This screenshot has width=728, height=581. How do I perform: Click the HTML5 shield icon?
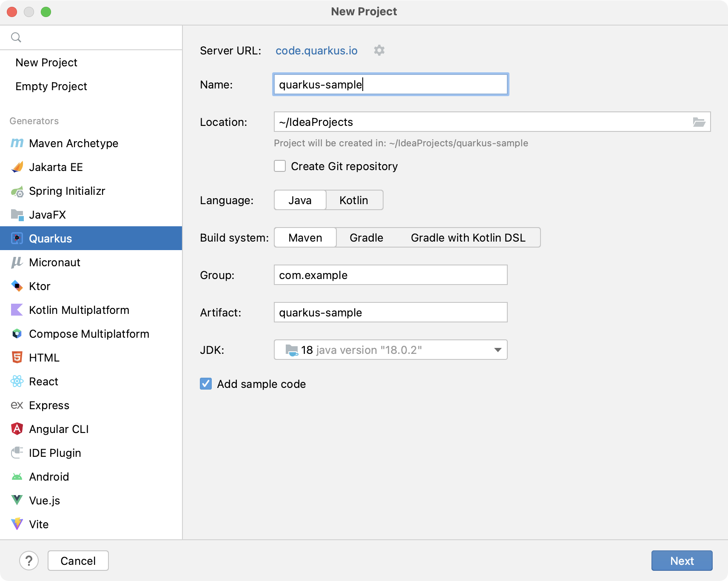[17, 357]
